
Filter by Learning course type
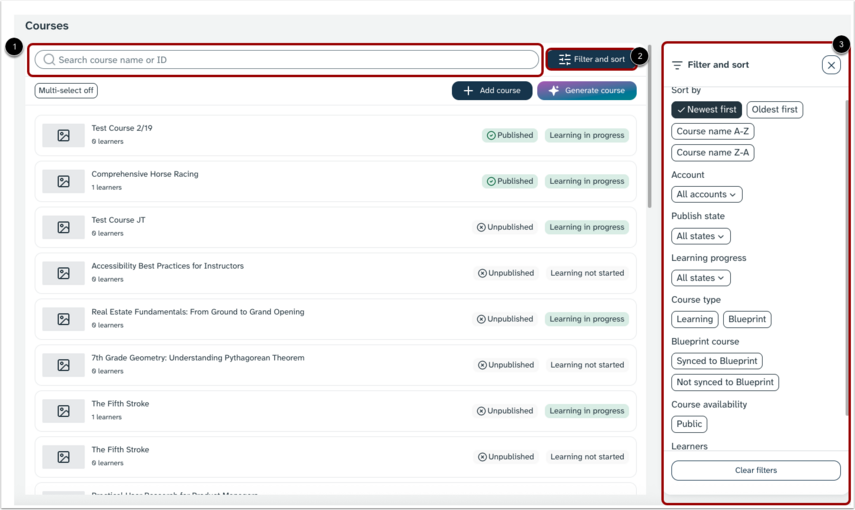(695, 319)
